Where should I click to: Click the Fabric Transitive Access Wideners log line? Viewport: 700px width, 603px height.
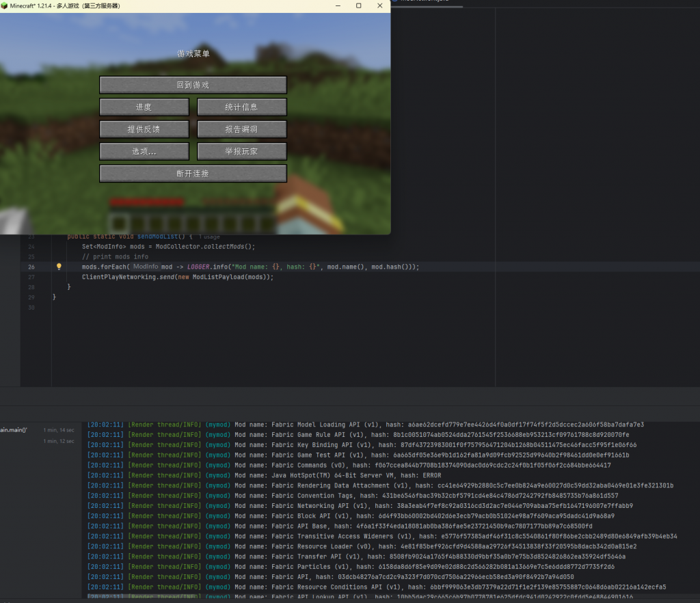(382, 537)
